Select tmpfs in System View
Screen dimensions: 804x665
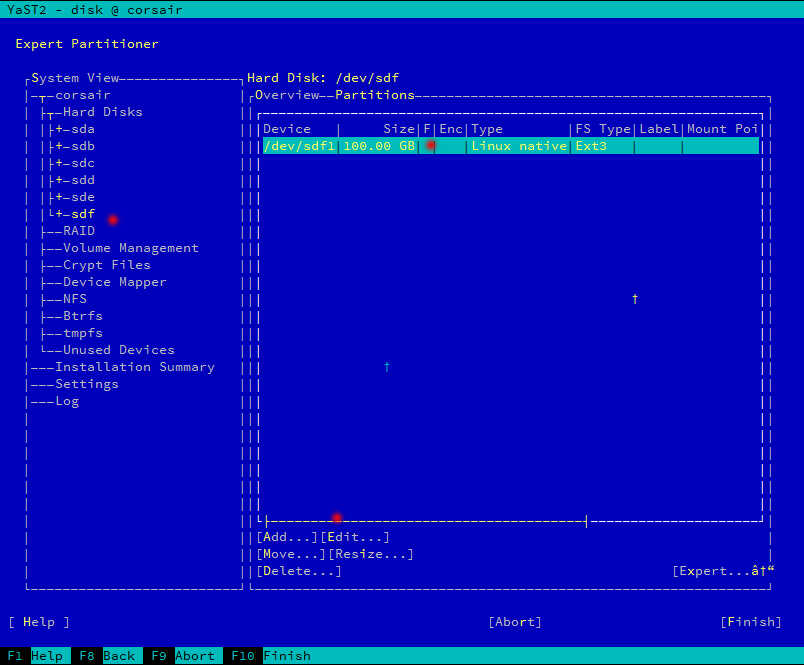(83, 333)
